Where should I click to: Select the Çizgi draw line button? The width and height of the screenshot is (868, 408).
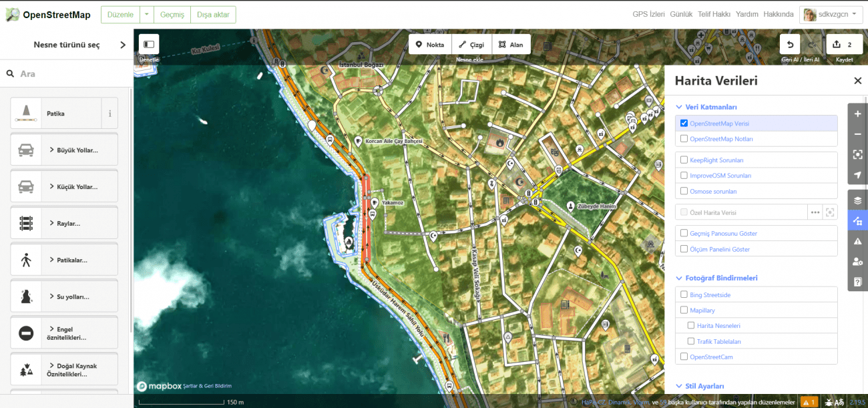(471, 45)
